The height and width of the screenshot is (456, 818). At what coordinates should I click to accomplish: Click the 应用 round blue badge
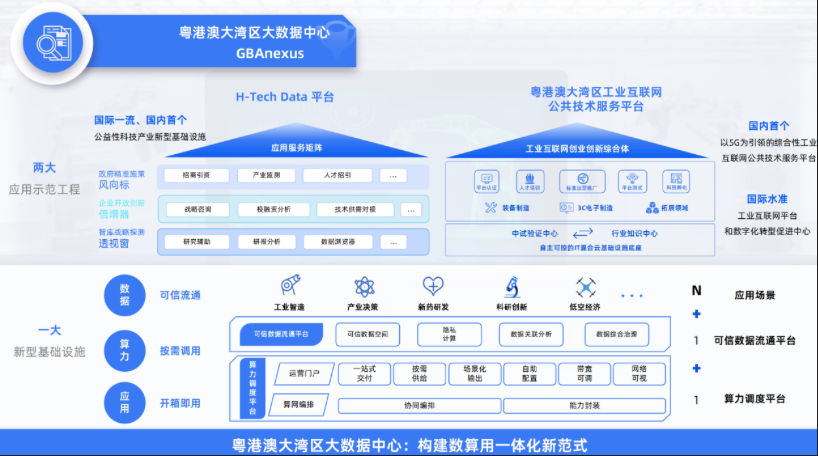pyautogui.click(x=125, y=402)
